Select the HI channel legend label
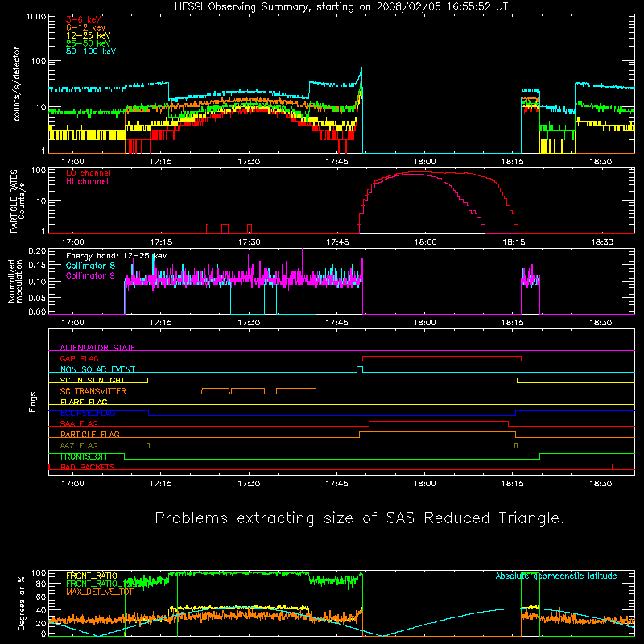Viewport: 644px width, 644px height. 87,182
